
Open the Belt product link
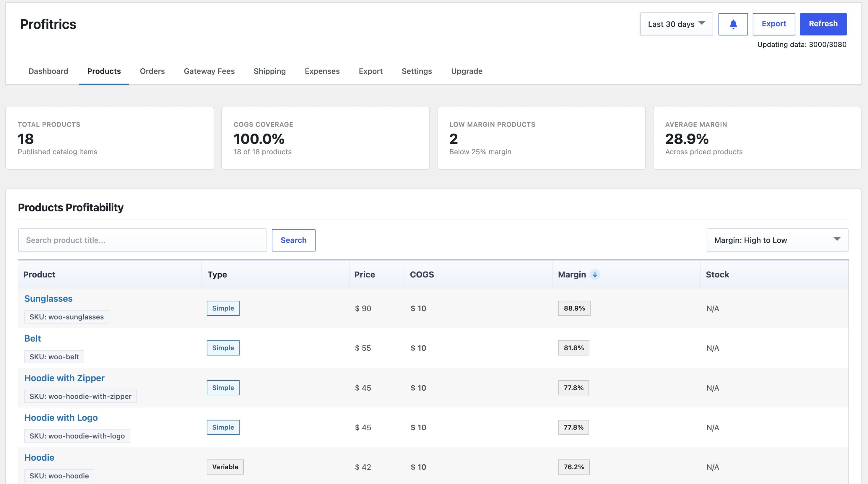tap(32, 338)
